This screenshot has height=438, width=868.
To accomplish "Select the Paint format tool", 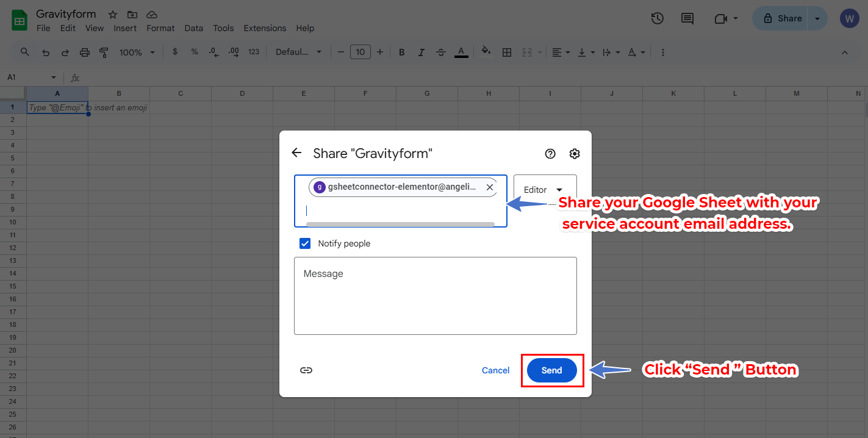I will pos(104,52).
